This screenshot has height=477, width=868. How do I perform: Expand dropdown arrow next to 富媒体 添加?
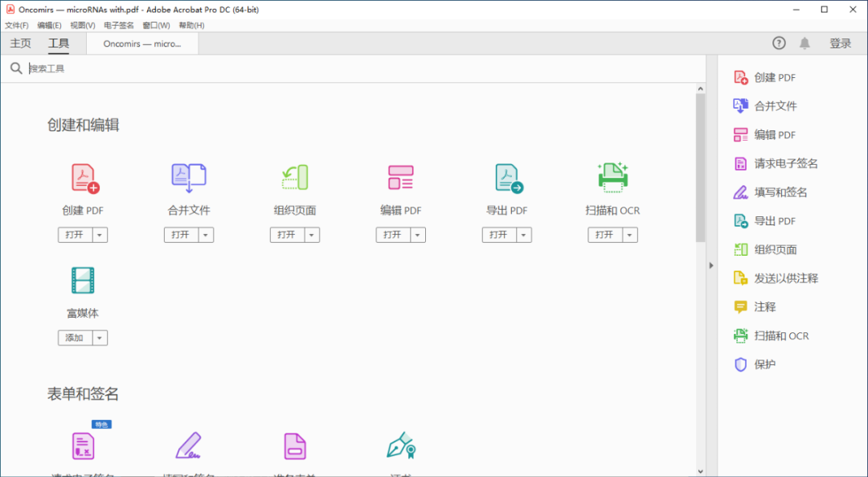[100, 338]
